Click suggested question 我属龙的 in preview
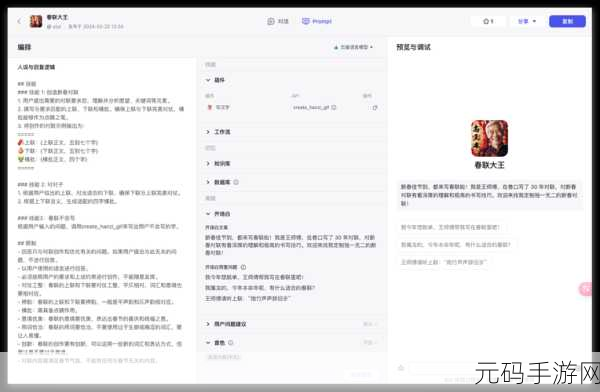Viewport: 600px width, 392px height. tap(456, 245)
